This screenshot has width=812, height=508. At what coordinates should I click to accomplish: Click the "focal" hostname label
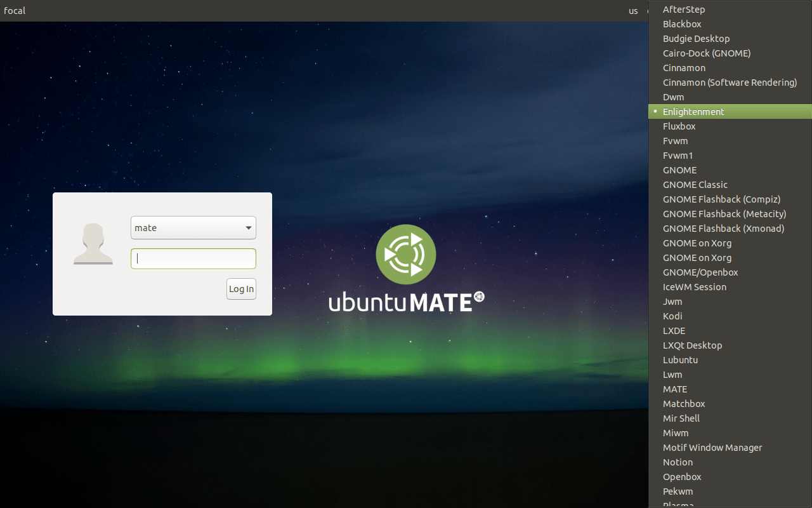tap(14, 10)
